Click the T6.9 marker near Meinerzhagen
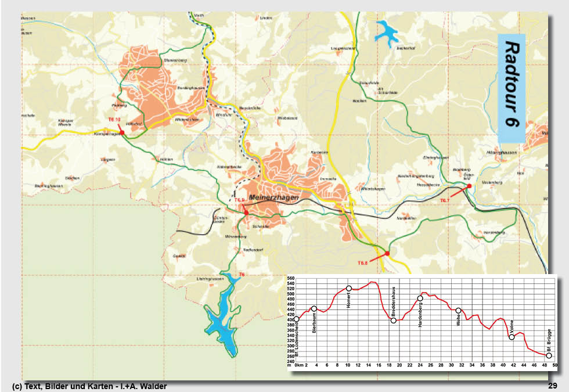This screenshot has width=569, height=392. pos(246,213)
